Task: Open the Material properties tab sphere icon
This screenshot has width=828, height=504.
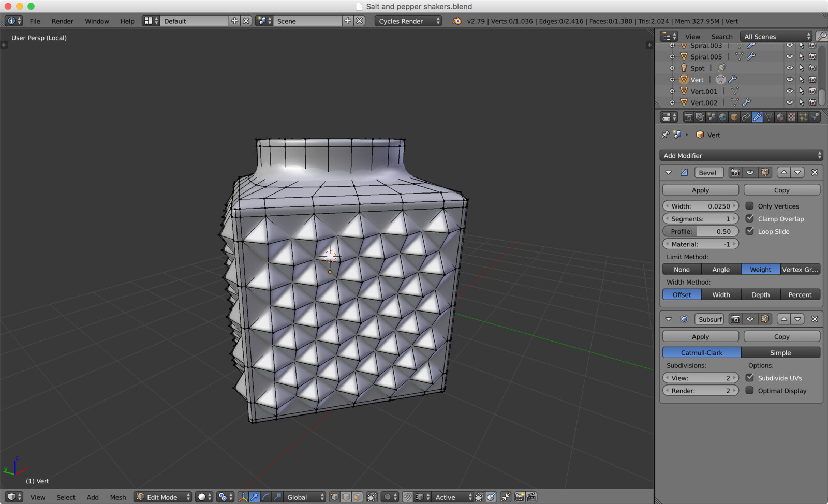Action: click(x=780, y=117)
